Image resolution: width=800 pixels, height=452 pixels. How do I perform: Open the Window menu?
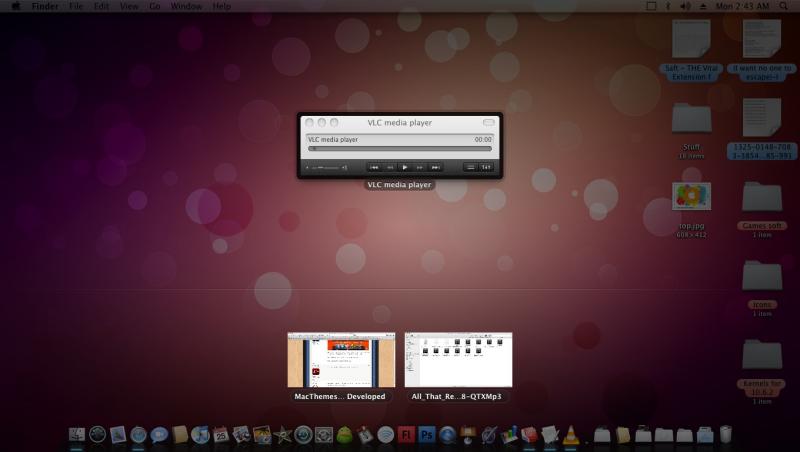(186, 6)
